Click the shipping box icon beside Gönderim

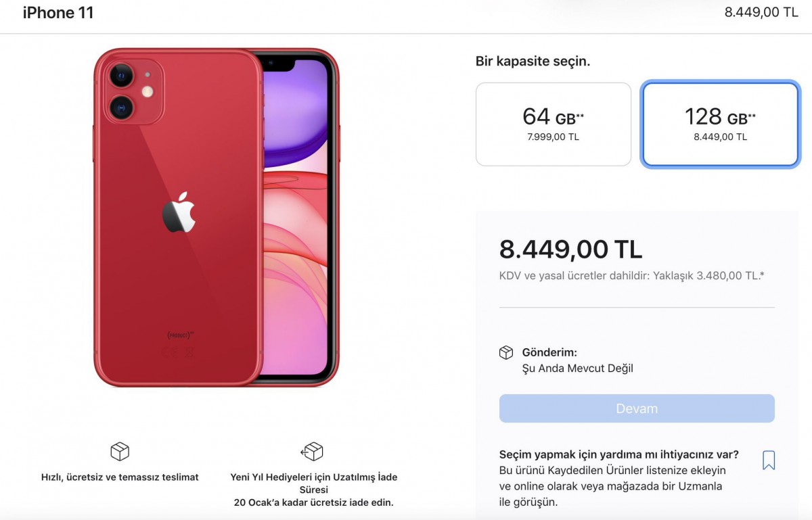(506, 353)
